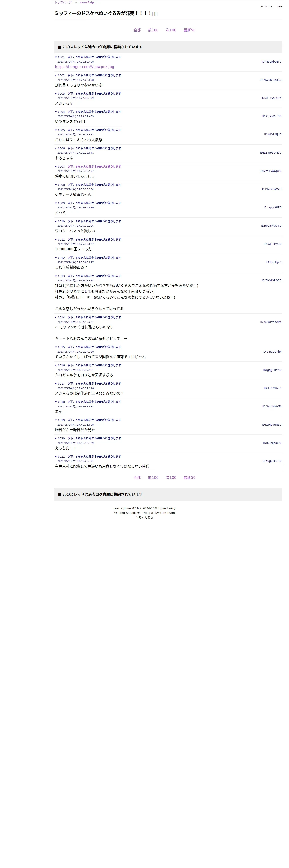
Task: Select poster ID:pgs/o6IZ0
Action: coord(272,208)
